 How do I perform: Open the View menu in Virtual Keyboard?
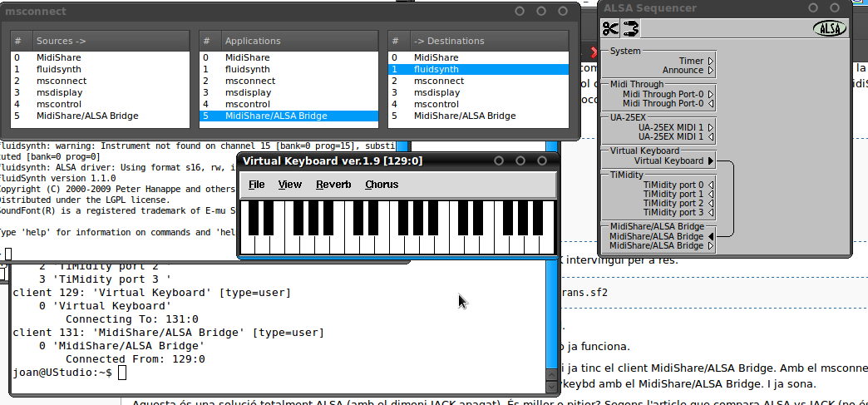click(290, 185)
